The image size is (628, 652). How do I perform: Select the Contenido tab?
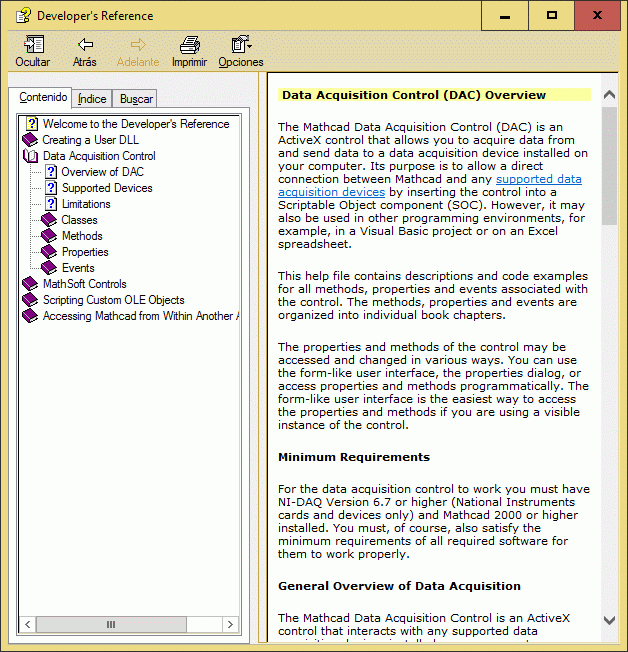(43, 97)
